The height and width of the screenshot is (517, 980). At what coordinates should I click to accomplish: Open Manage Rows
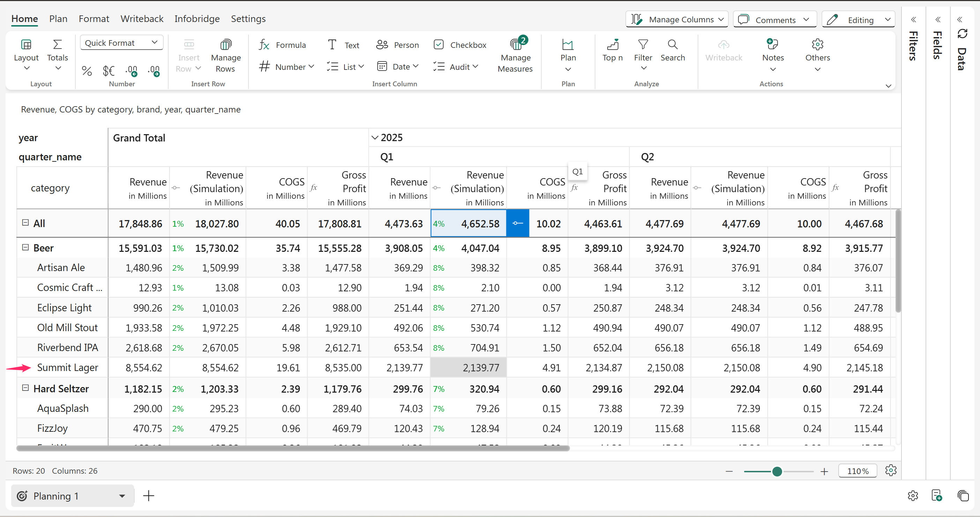[225, 55]
